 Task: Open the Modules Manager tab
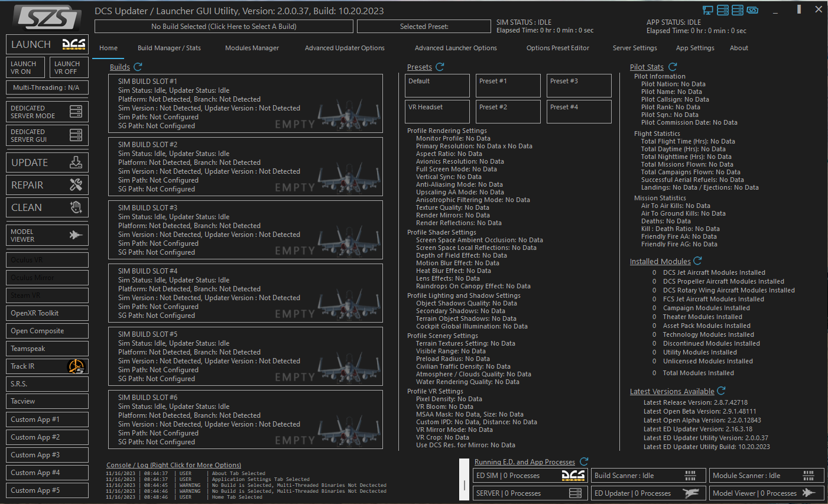[252, 48]
